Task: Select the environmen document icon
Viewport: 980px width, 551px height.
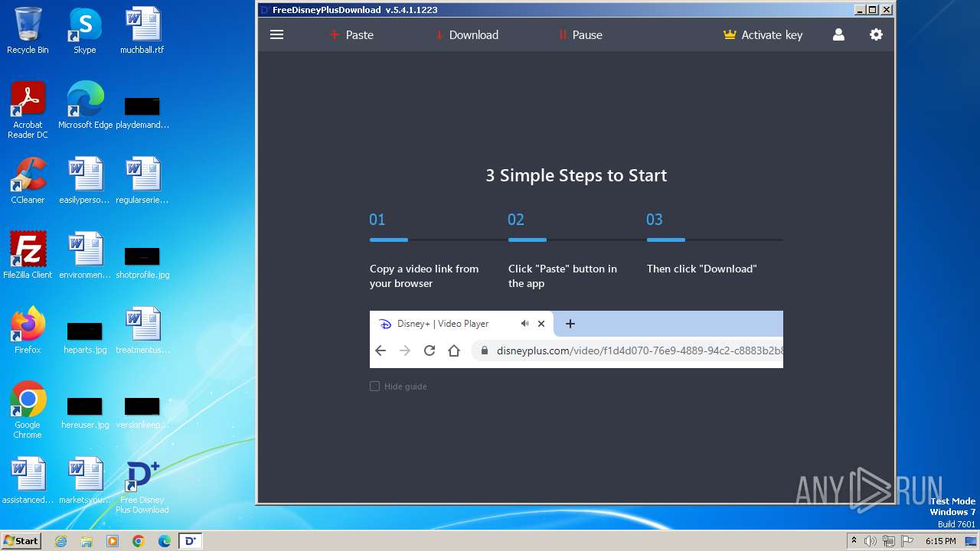Action: coord(85,256)
